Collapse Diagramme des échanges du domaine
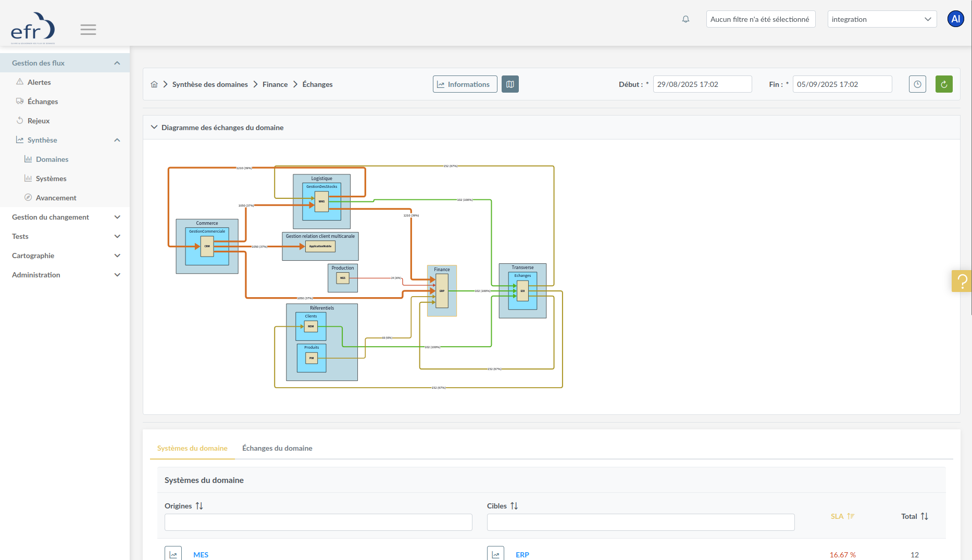Viewport: 972px width, 560px height. click(x=154, y=128)
